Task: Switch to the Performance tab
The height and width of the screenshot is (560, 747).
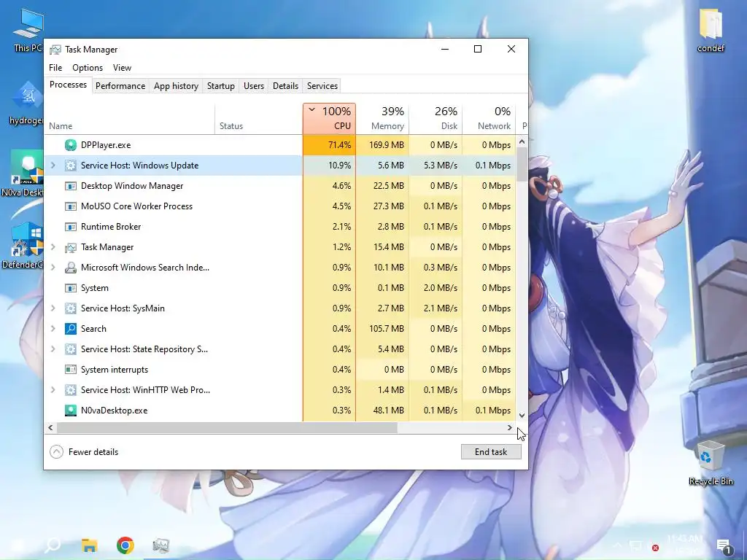Action: 120,86
